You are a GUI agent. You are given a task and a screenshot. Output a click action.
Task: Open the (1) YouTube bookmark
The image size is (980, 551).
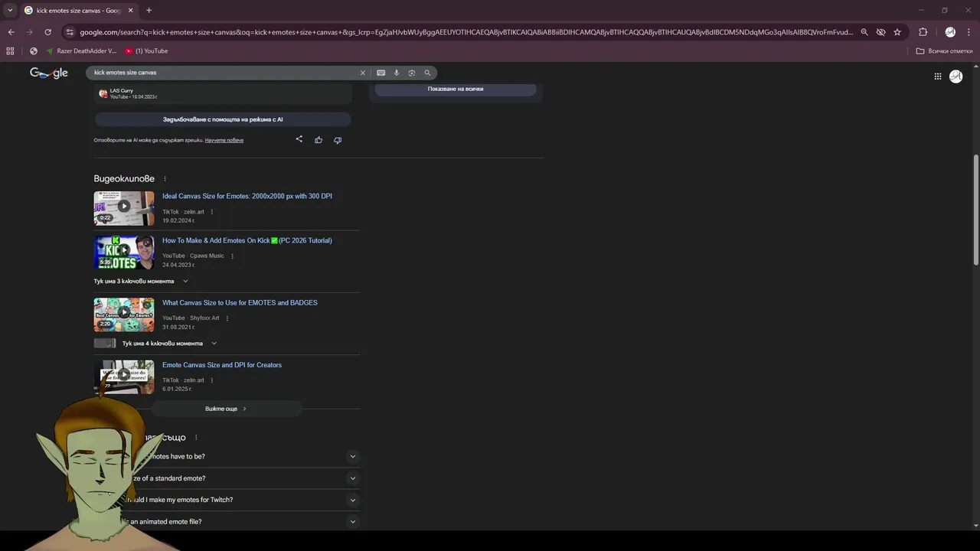click(x=146, y=51)
